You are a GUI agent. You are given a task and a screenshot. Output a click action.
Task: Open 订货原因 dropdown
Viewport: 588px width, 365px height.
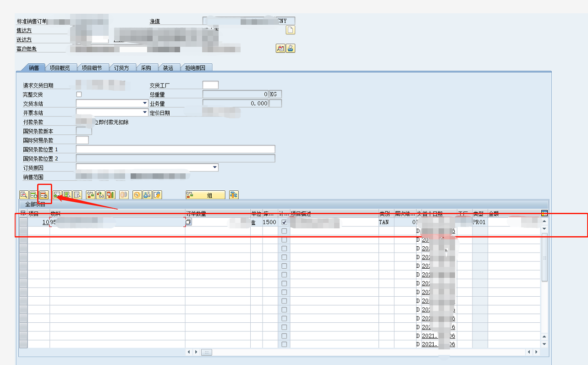click(x=215, y=167)
